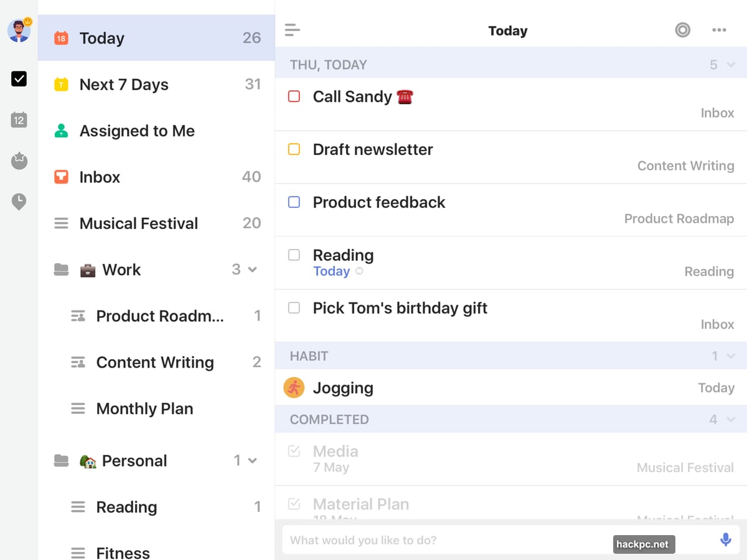This screenshot has width=747, height=560.
Task: Tap the microphone voice input icon
Action: coord(725,540)
